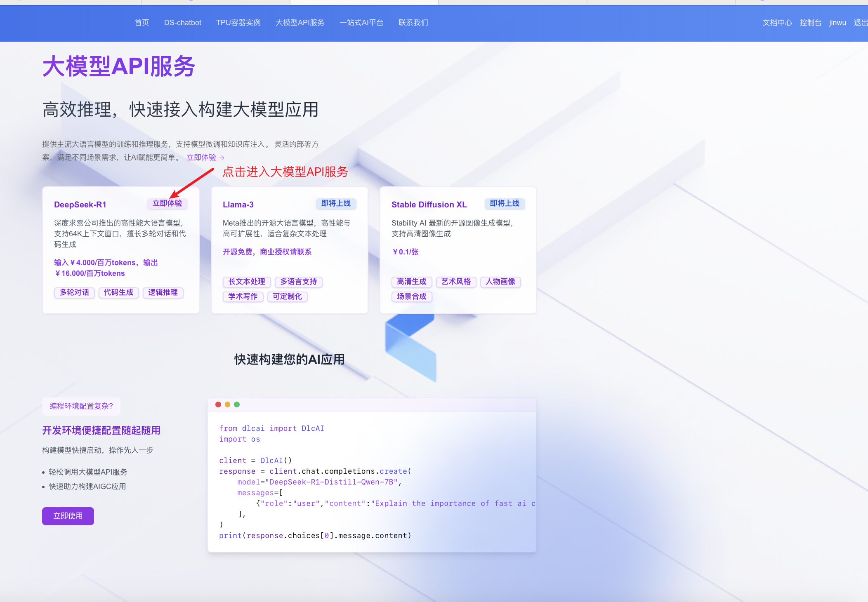
Task: Click the red close dot on the code window
Action: point(218,404)
